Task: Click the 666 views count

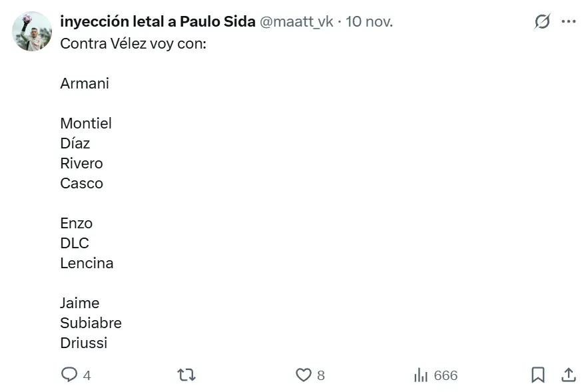Action: (x=445, y=375)
